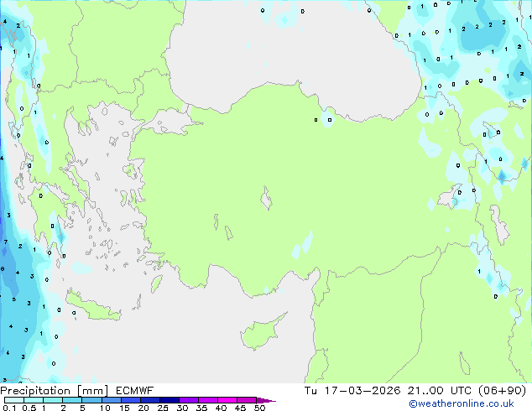Click the legend value '10'
532x411 pixels.
[105, 408]
